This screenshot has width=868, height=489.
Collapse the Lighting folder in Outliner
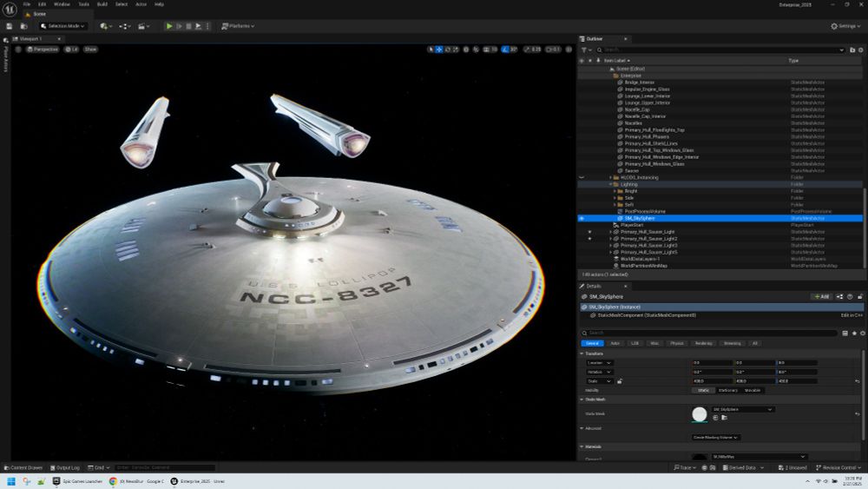click(610, 184)
